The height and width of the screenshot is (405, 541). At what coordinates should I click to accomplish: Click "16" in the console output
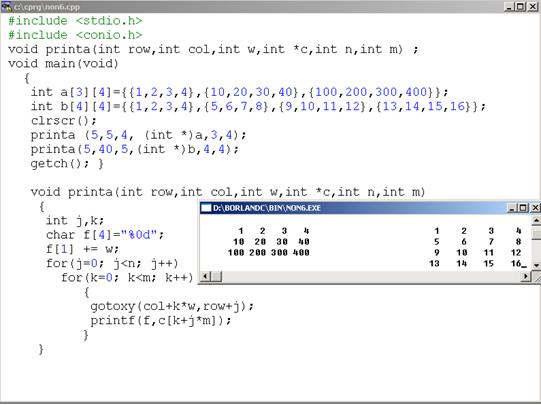(516, 264)
